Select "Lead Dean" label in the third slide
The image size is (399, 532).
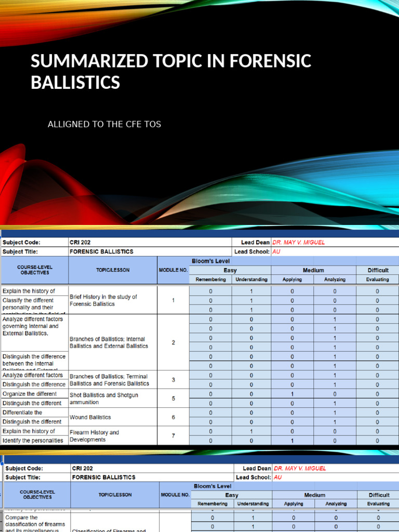point(257,468)
